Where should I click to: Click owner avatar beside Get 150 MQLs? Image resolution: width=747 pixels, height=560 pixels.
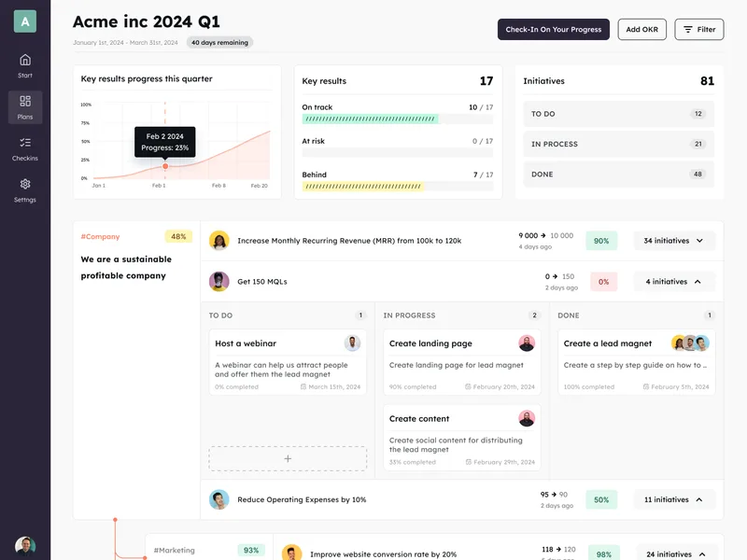point(219,282)
